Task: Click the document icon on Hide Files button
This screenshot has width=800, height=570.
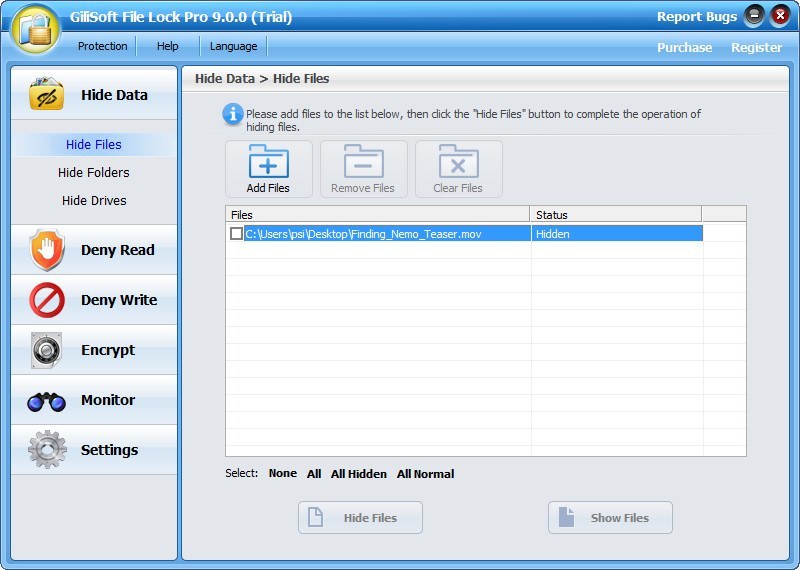Action: tap(315, 517)
